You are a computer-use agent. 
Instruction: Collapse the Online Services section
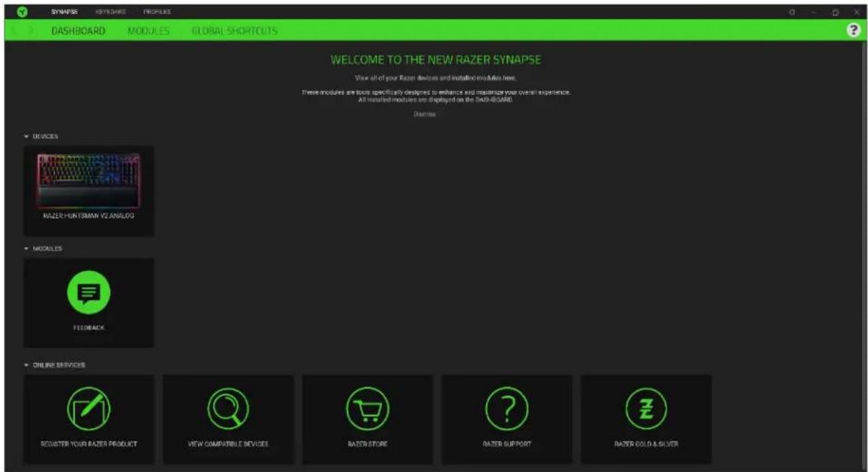pos(27,365)
